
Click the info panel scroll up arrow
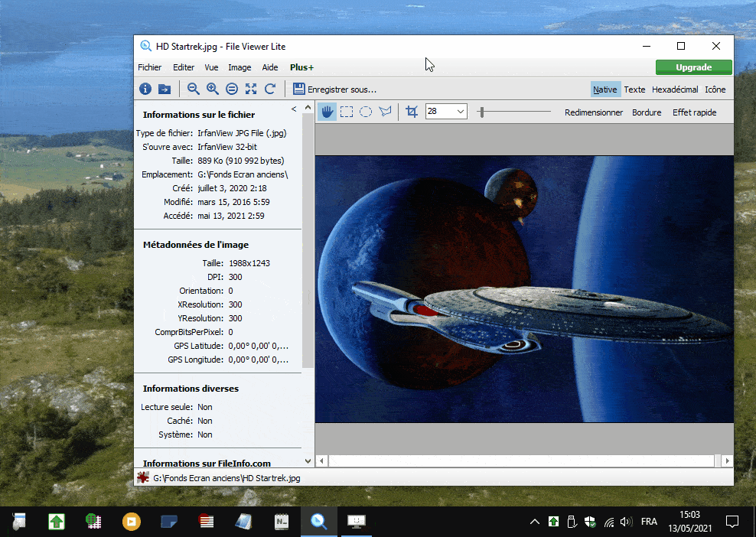pos(308,108)
